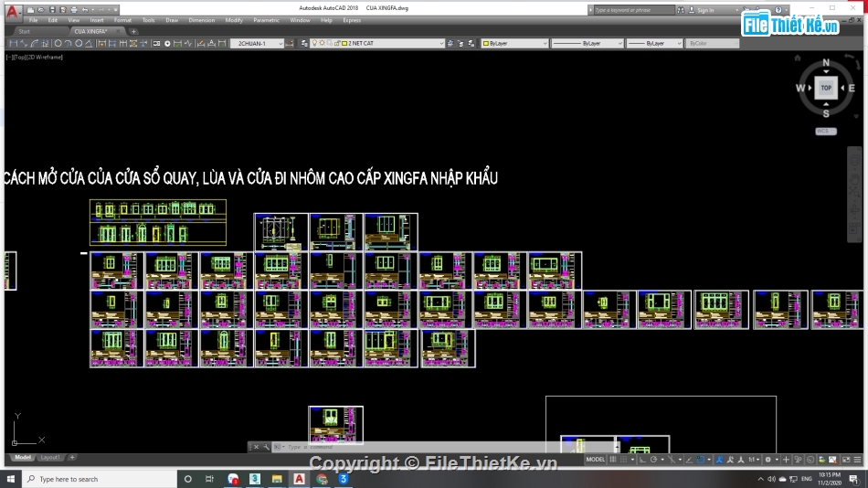Select the Angular dimension tool
This screenshot has height=488, width=868.
[89, 43]
